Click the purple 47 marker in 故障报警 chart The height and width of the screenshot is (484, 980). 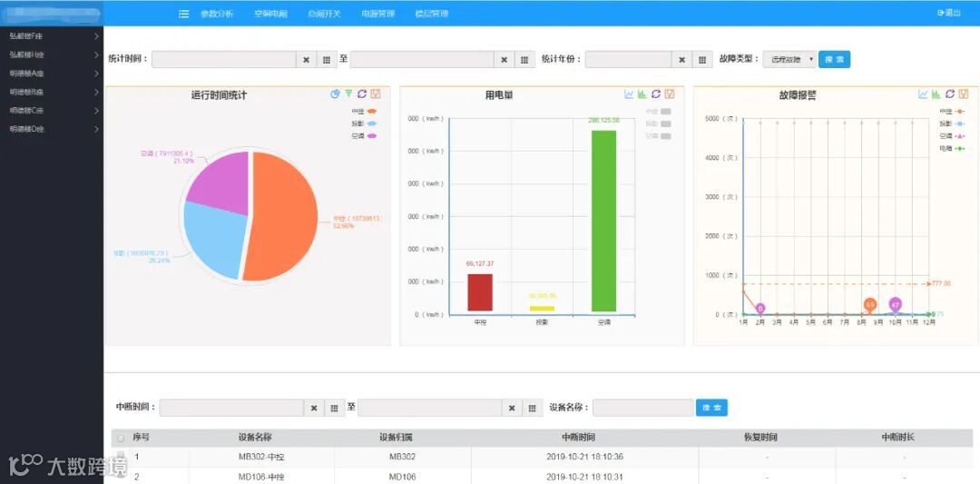[x=896, y=304]
